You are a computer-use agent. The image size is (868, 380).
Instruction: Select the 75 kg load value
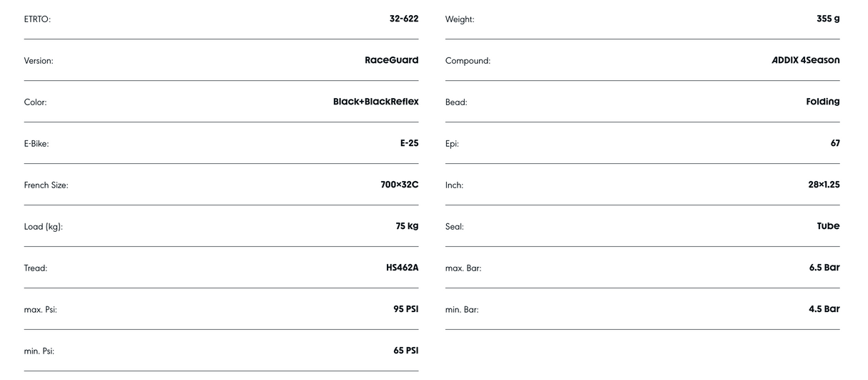point(407,226)
